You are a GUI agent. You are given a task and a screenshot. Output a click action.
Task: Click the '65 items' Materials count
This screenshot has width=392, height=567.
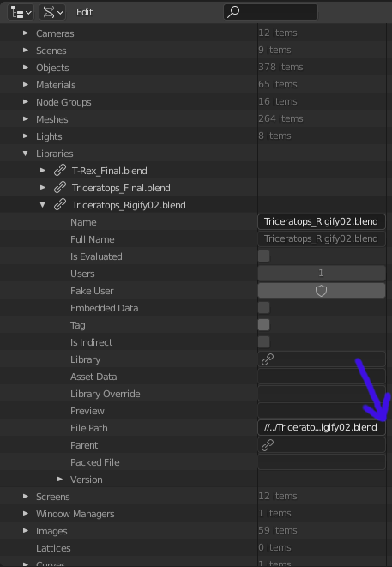pos(278,84)
